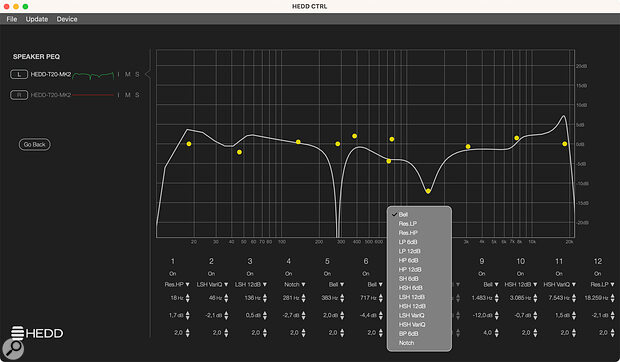The height and width of the screenshot is (362, 620).
Task: Mute the left HEDD-T20-MK2 speaker
Action: point(128,74)
